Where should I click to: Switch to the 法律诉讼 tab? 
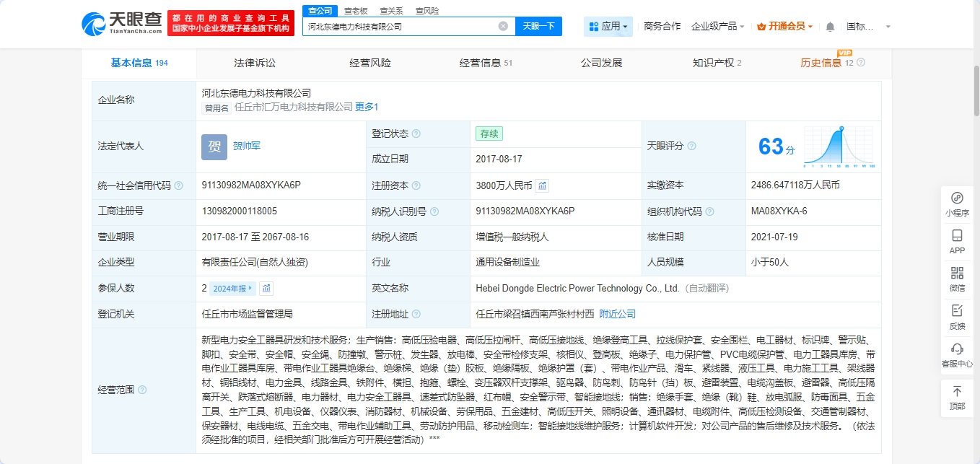coord(255,63)
